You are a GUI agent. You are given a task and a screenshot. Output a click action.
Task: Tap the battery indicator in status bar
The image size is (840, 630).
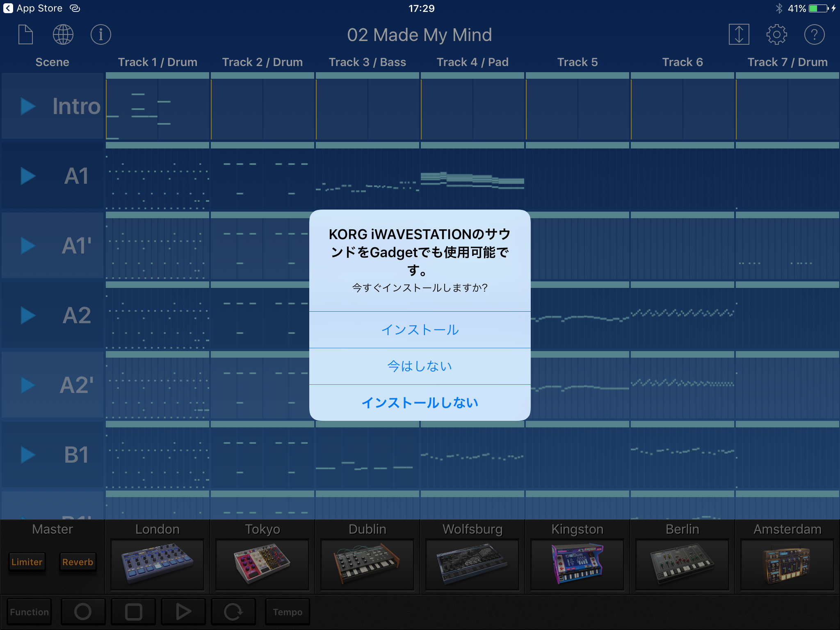pos(819,8)
